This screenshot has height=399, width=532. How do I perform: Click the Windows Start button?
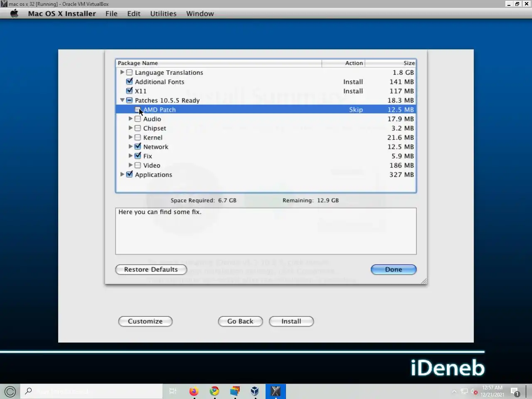click(x=10, y=391)
